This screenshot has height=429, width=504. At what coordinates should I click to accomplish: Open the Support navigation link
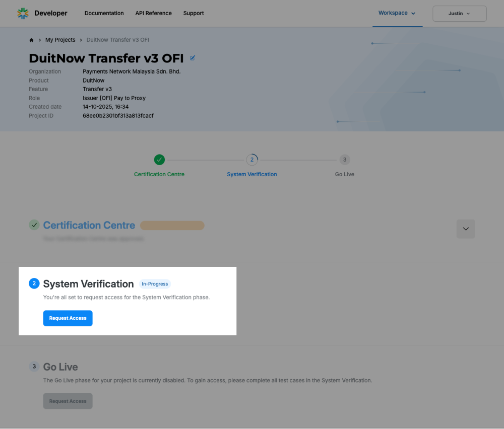(194, 13)
